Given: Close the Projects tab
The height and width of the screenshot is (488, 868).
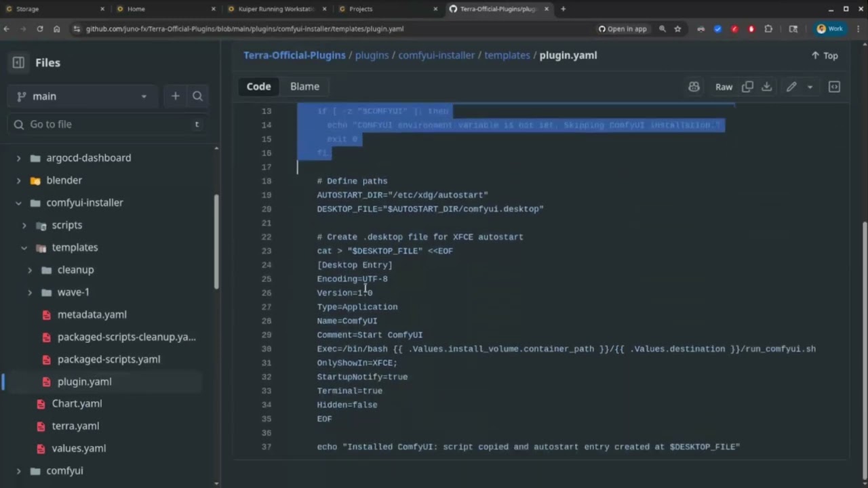Looking at the screenshot, I should click(435, 9).
